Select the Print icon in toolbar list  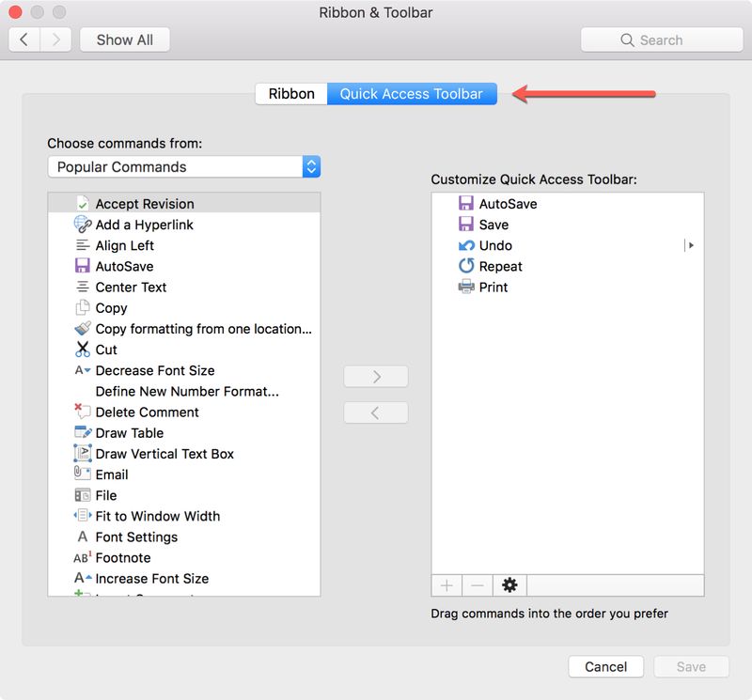point(466,287)
